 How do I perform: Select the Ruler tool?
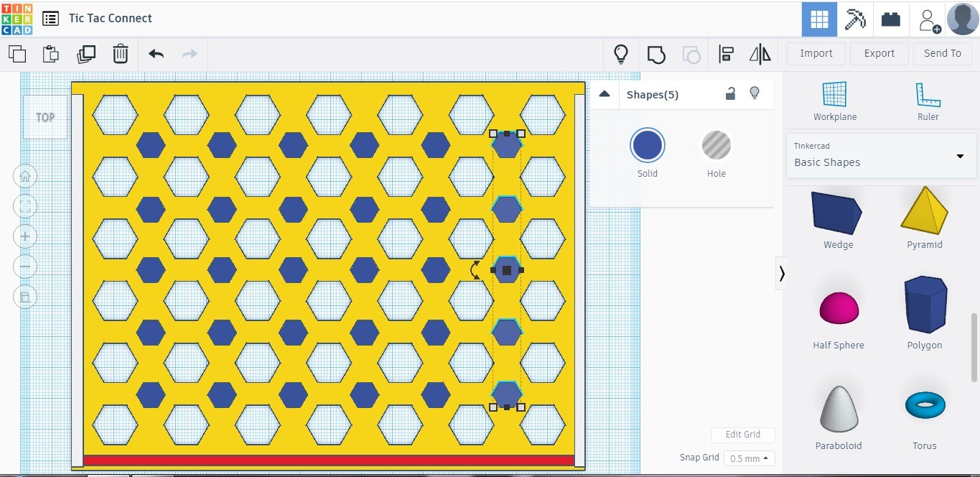coord(928,101)
